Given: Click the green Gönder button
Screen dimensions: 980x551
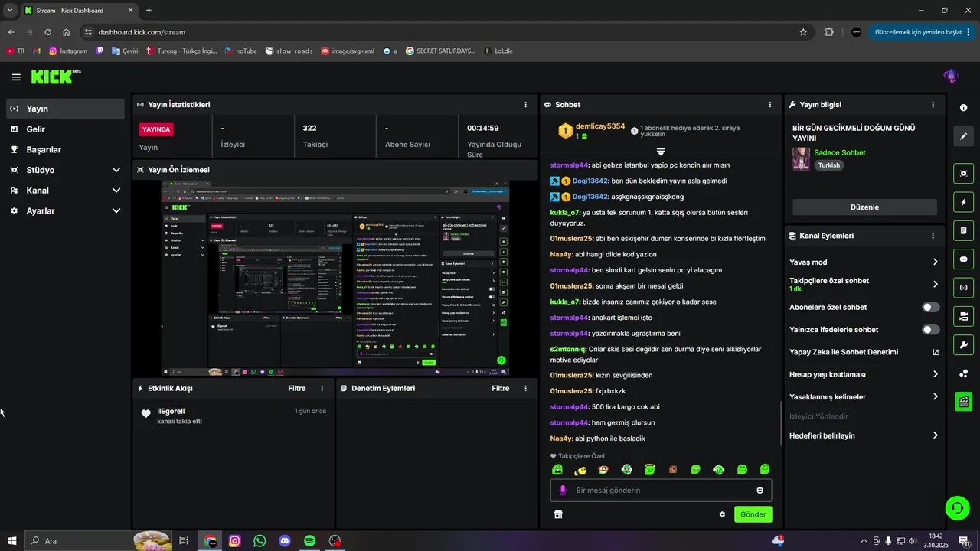Looking at the screenshot, I should 753,514.
